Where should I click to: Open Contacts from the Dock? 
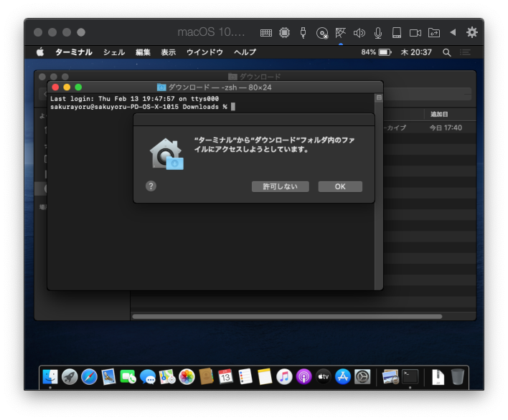click(206, 377)
